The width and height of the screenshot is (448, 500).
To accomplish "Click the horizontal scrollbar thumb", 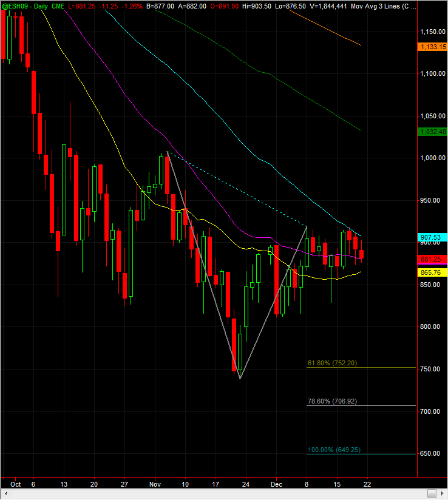I will 432,493.
